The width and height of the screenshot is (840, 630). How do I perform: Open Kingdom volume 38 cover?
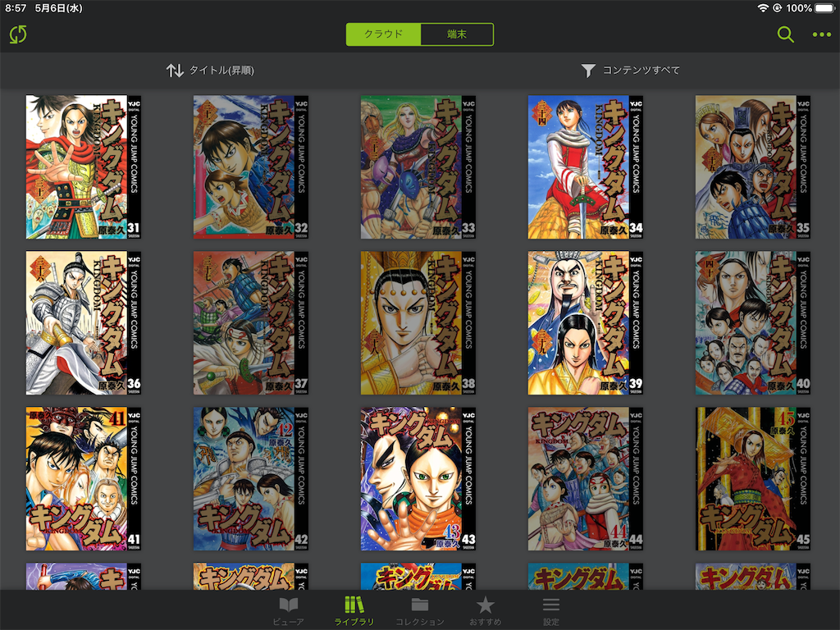pyautogui.click(x=418, y=323)
